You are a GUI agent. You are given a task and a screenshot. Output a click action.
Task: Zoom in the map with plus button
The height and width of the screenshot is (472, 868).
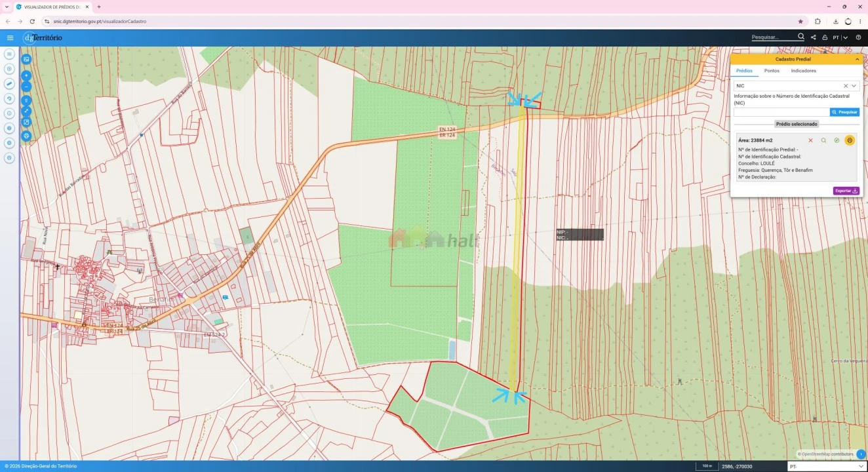click(x=27, y=75)
